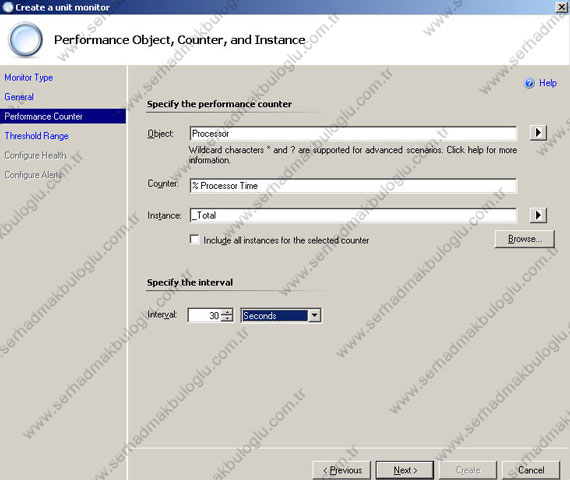Screen dimensions: 570x480
Task: Select the Seconds combo box value
Action: tap(275, 315)
